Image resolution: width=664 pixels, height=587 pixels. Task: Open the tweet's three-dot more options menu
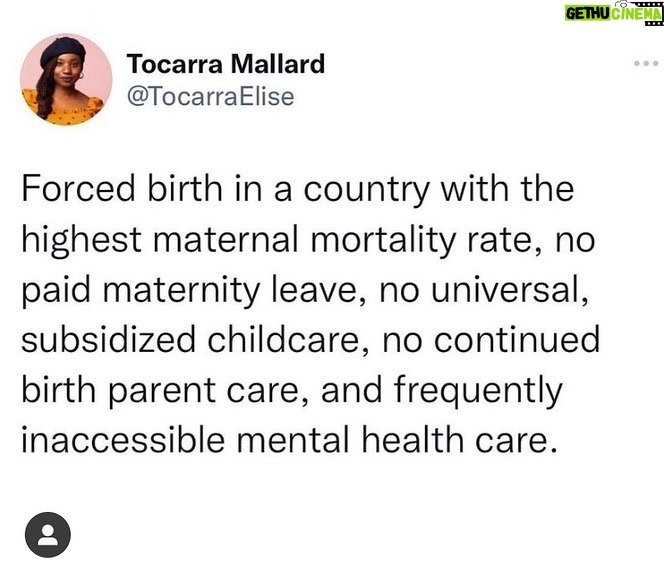point(646,64)
